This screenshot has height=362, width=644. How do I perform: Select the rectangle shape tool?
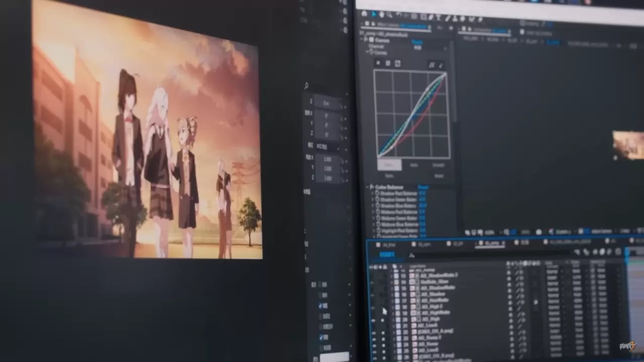coord(423,17)
